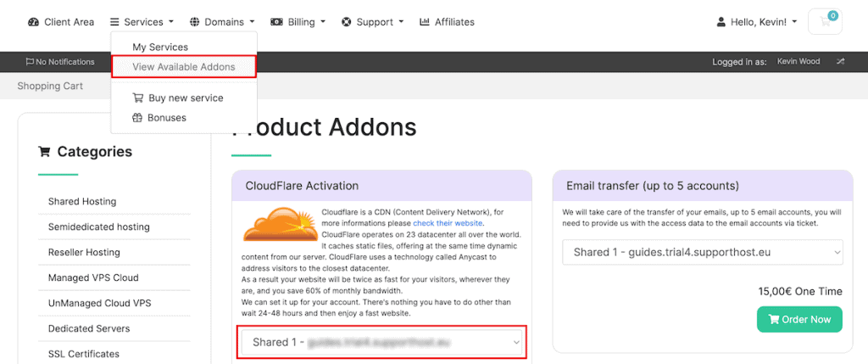Open the Support dropdown menu

coord(372,22)
